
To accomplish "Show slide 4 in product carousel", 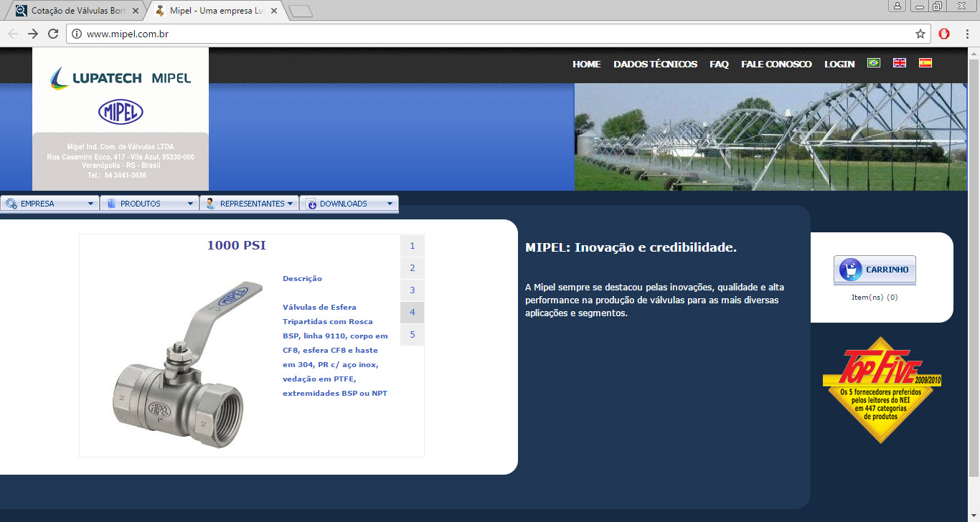I will coord(413,313).
